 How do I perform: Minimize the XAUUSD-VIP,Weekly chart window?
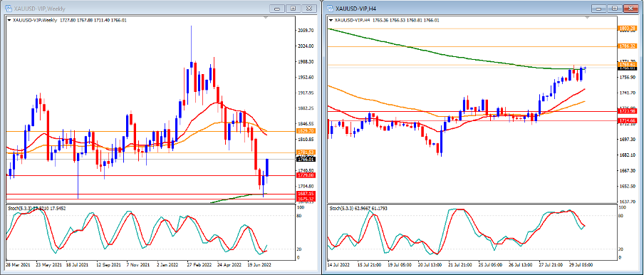[x=278, y=9]
